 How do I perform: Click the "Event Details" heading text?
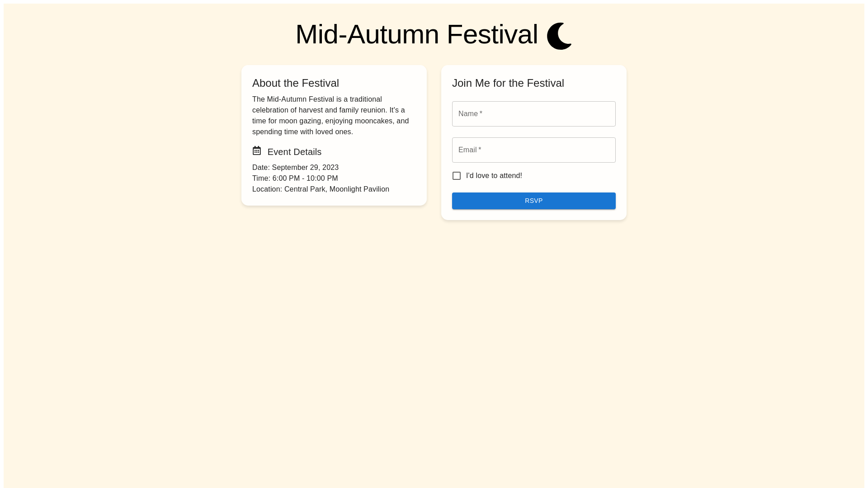click(x=294, y=152)
